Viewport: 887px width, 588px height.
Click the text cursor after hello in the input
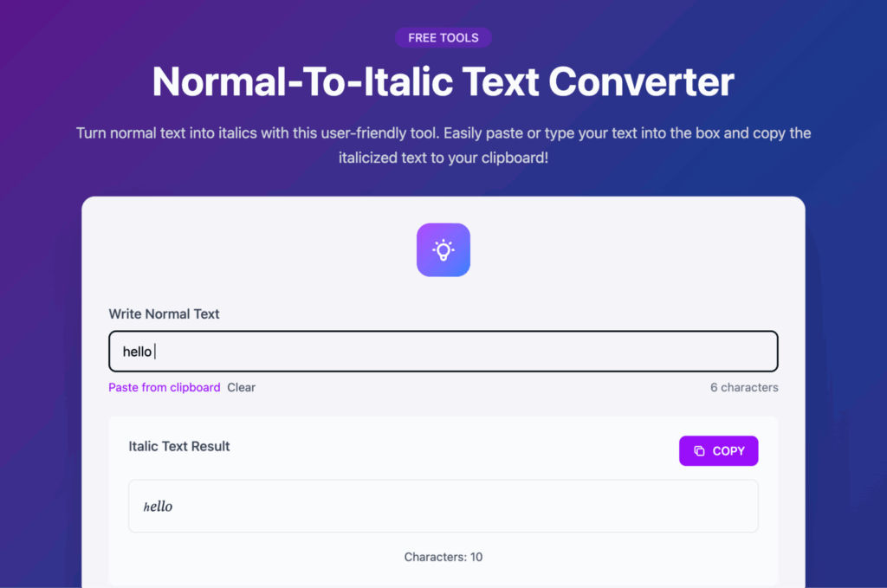155,352
